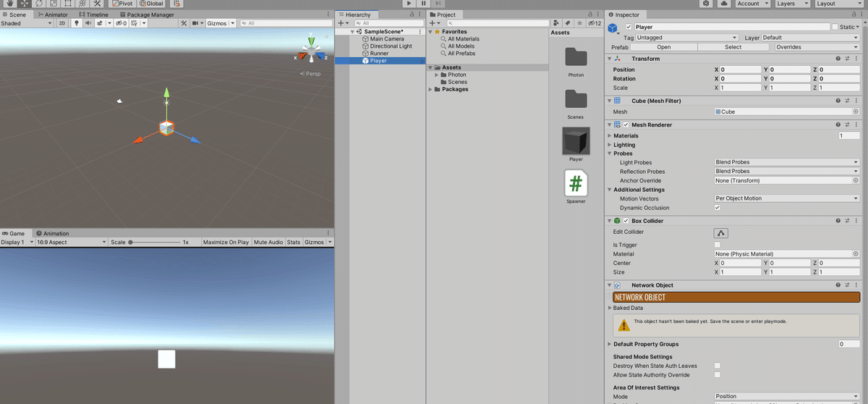Toggle grid snapping icon in top toolbar
This screenshot has width=868, height=404.
pos(177,4)
